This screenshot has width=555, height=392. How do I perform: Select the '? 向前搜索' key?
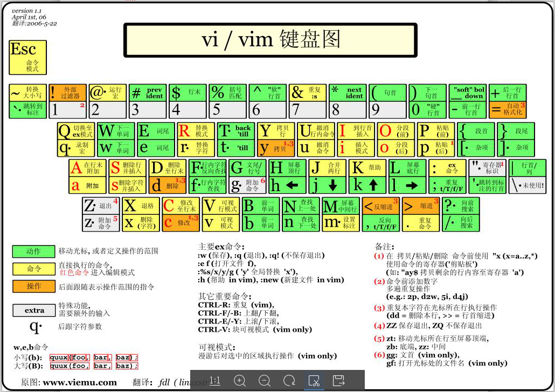[x=461, y=206]
